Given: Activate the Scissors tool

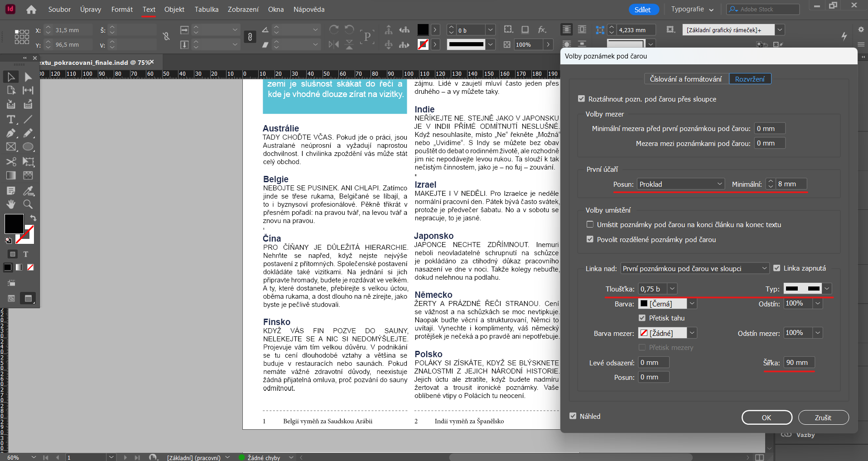Looking at the screenshot, I should click(11, 162).
